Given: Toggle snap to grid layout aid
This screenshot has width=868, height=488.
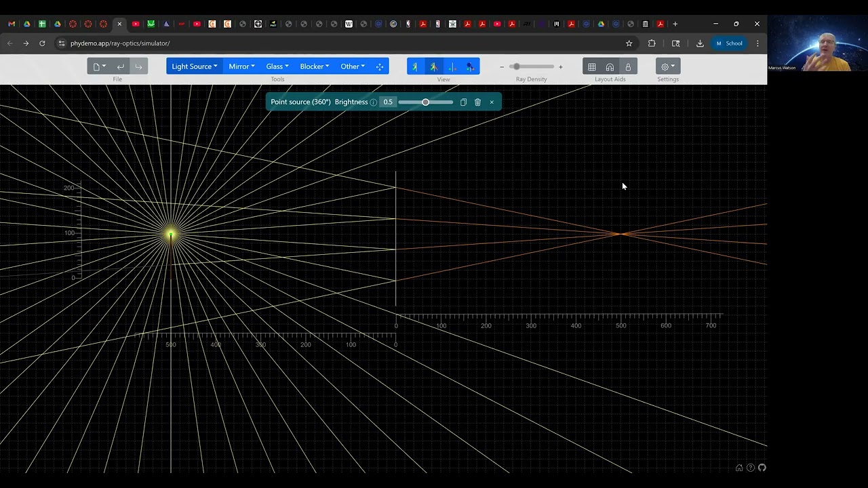Looking at the screenshot, I should click(x=610, y=66).
